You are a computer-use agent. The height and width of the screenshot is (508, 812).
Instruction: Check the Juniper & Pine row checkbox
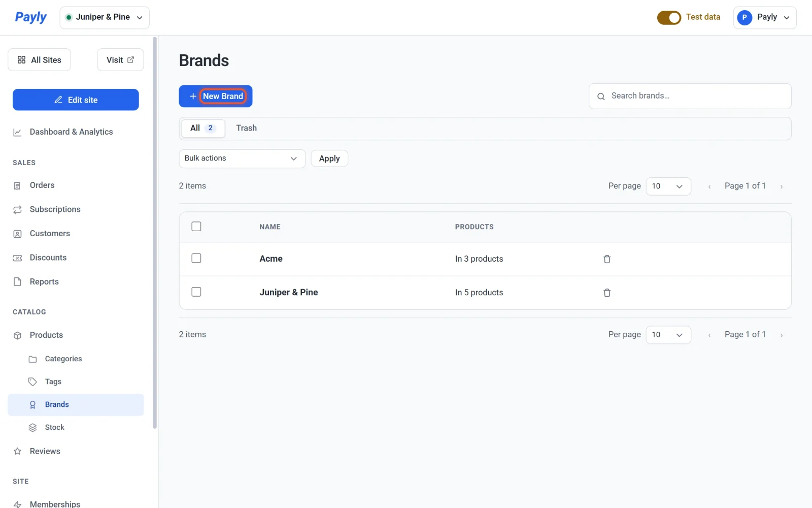tap(196, 292)
